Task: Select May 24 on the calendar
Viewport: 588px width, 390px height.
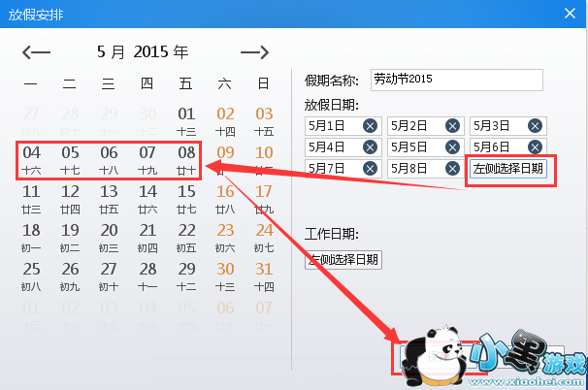Action: tap(264, 238)
